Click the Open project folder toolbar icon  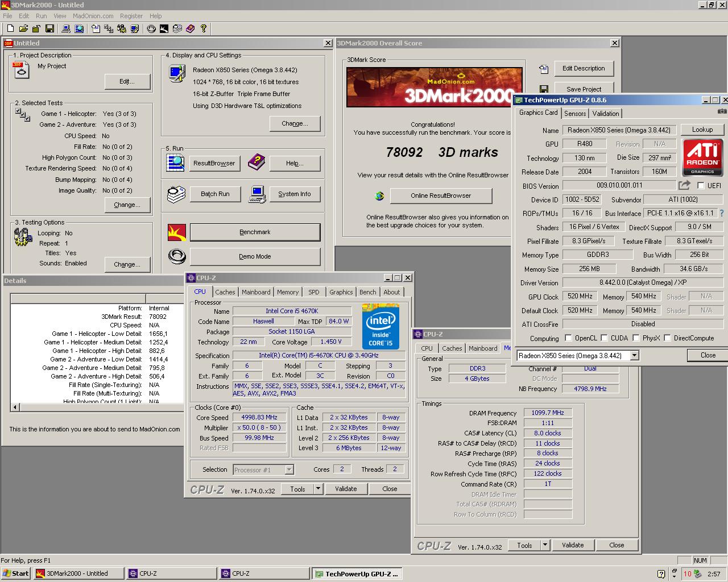point(23,28)
